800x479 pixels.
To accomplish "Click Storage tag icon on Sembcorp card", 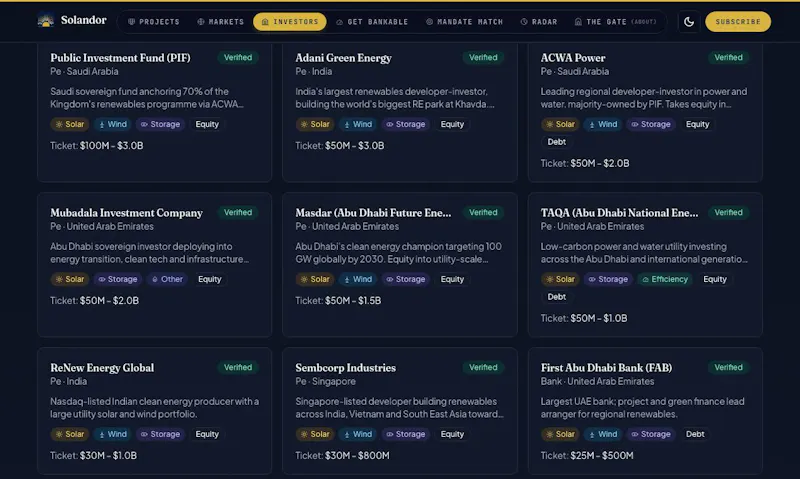I will (390, 435).
